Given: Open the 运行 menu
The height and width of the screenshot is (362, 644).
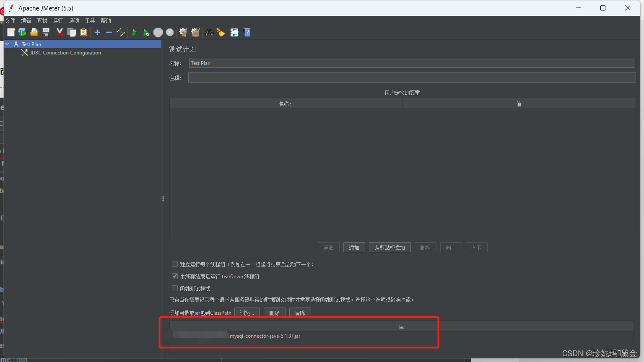Looking at the screenshot, I should coord(58,21).
